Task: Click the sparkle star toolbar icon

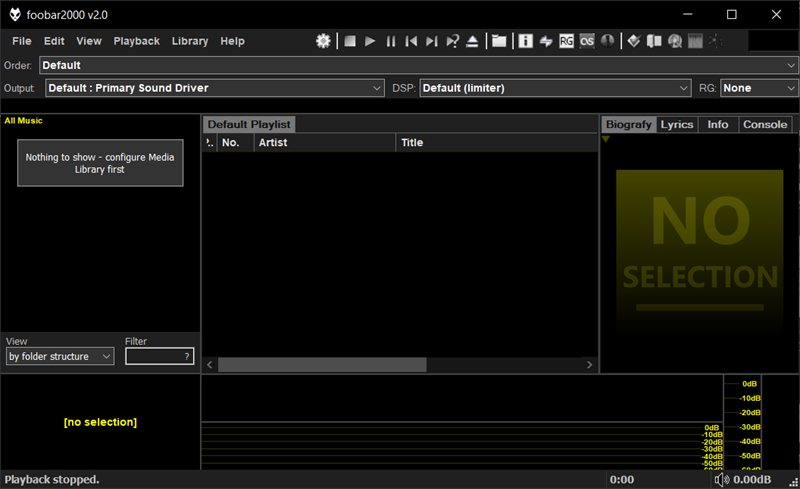Action: tap(715, 41)
